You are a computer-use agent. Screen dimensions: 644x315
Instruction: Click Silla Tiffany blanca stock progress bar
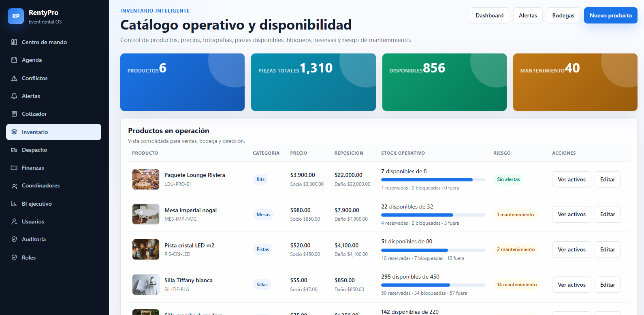tap(433, 285)
